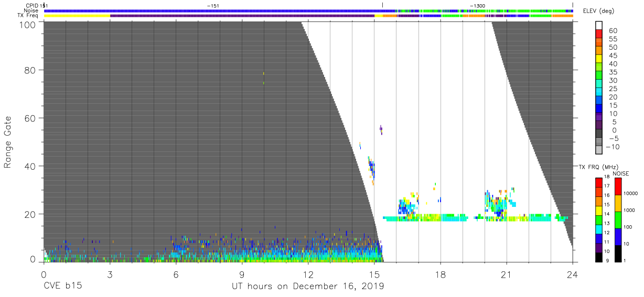644x297 pixels.
Task: Click the 40 label on Range Gate axis
Action: tap(30, 166)
